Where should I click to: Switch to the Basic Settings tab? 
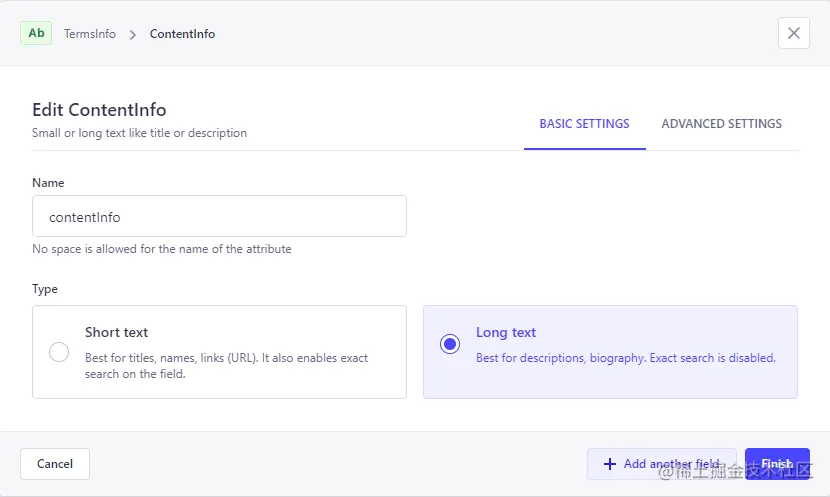coord(584,124)
